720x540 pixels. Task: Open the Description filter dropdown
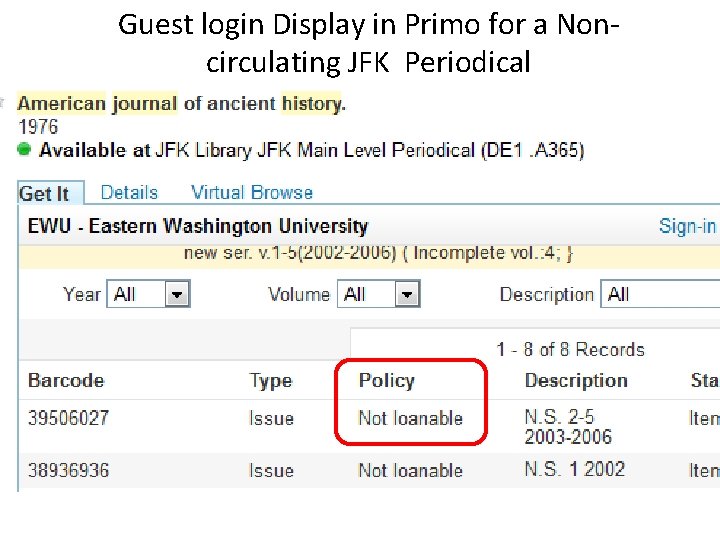coord(660,294)
